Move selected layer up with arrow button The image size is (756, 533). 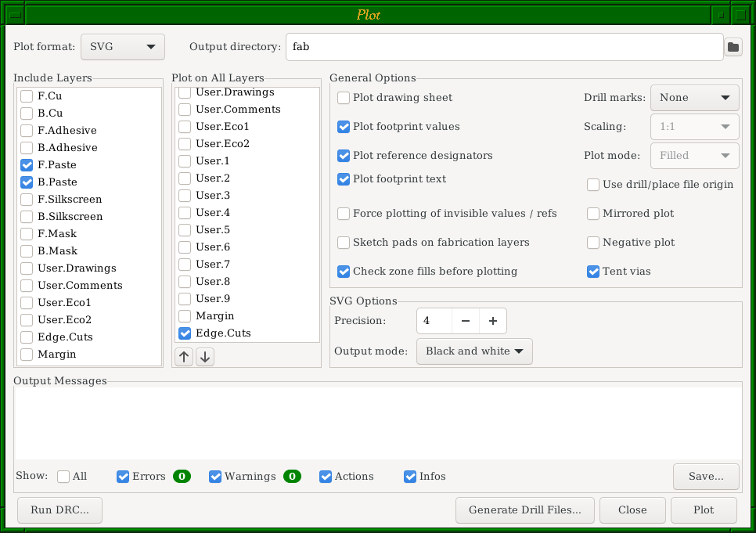coord(184,357)
